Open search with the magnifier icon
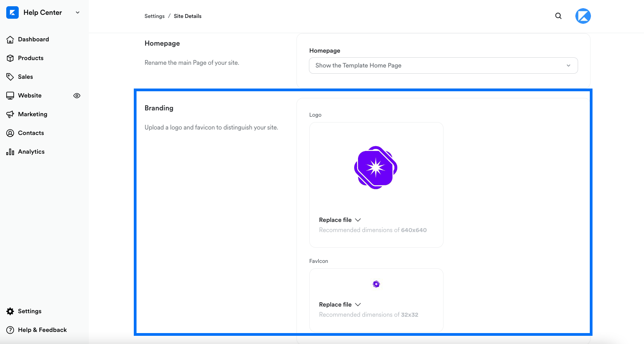The width and height of the screenshot is (644, 344). (559, 16)
